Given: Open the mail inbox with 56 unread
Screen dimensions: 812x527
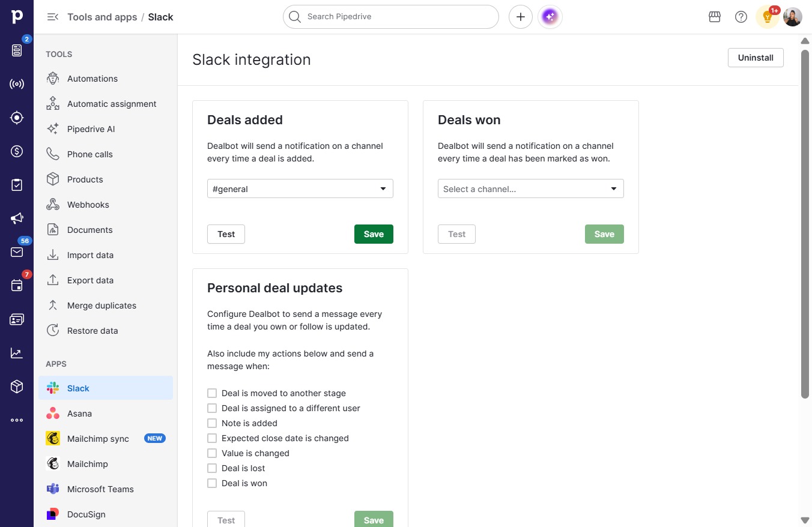Looking at the screenshot, I should [x=17, y=252].
